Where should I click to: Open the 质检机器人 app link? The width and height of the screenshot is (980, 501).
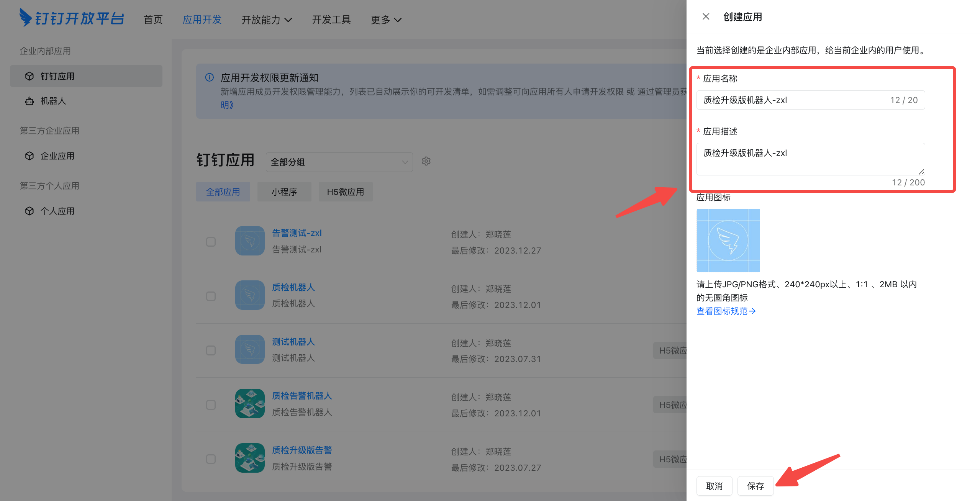[x=293, y=287]
